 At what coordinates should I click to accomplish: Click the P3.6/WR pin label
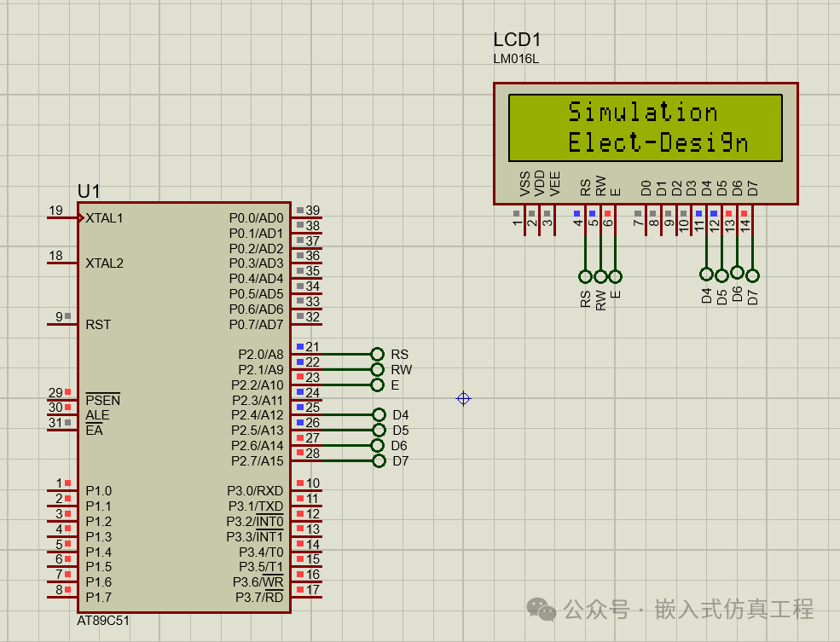click(258, 581)
